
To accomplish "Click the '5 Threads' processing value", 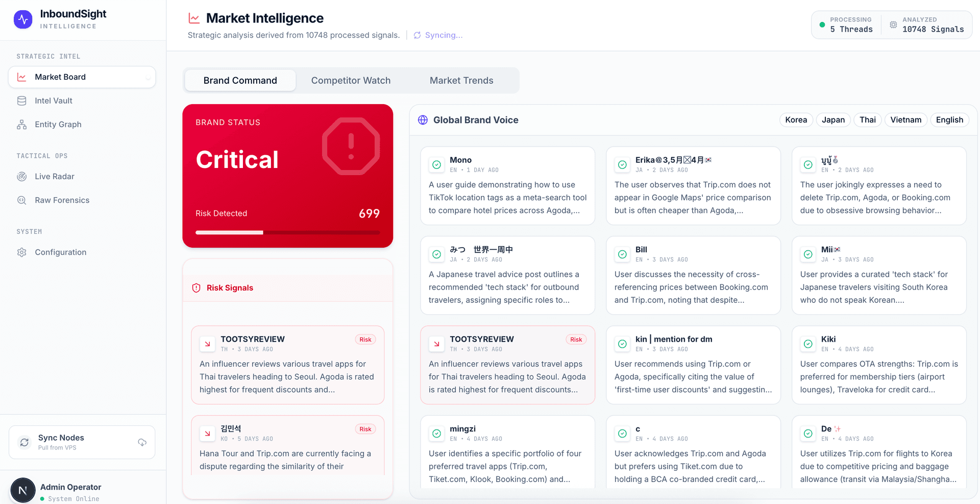I will pos(851,30).
